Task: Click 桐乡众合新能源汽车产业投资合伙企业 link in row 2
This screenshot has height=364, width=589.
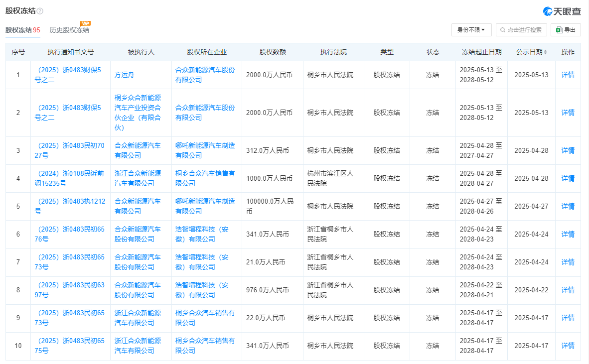Action: pyautogui.click(x=138, y=113)
